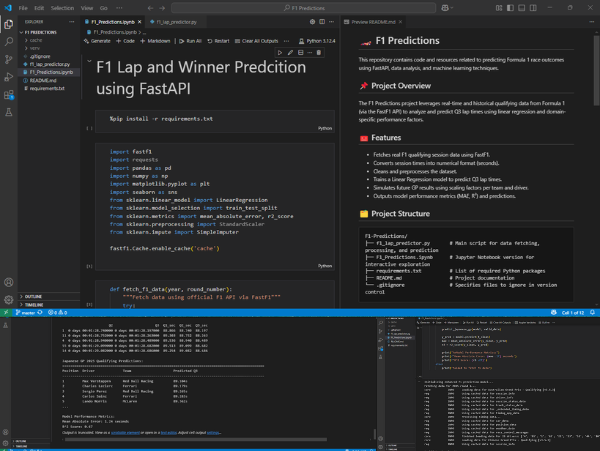This screenshot has width=600, height=451.
Task: Open more cell actions in the cell toolbar
Action: [310, 52]
